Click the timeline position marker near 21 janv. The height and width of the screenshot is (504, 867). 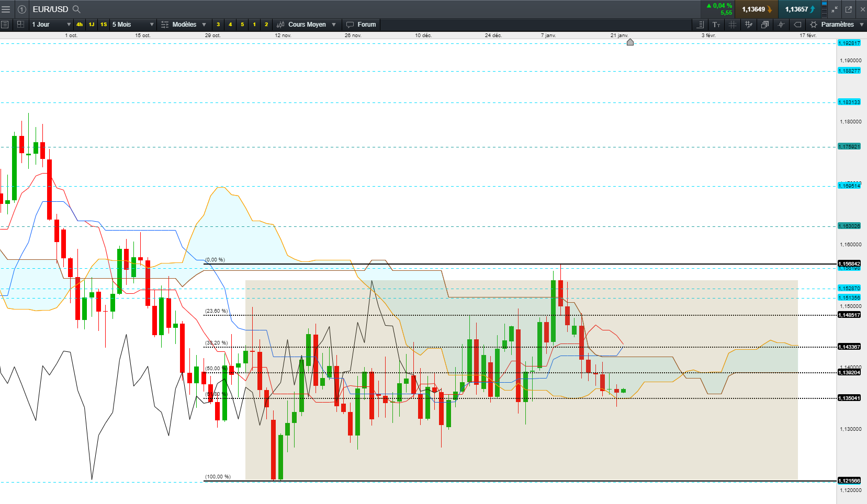(630, 42)
